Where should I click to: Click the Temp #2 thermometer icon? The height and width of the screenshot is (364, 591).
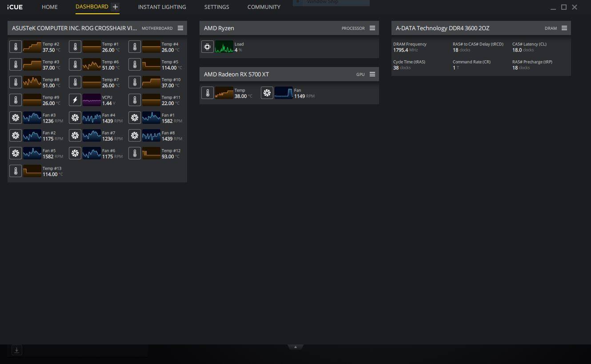pos(16,47)
